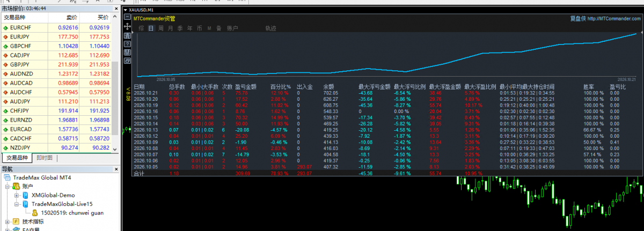The height and width of the screenshot is (231, 644).
Task: Click the 清 clear icon in panel sidebar
Action: click(127, 35)
